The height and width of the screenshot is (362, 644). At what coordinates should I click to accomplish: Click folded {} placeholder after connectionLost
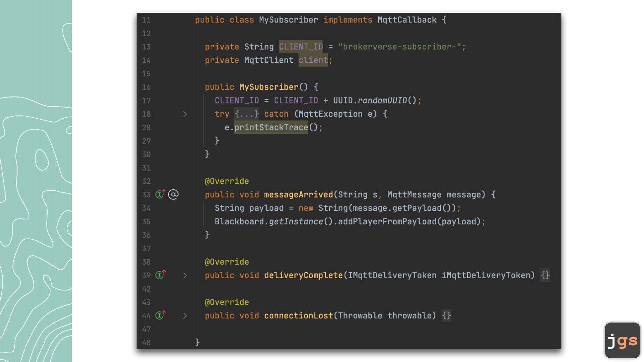(x=446, y=315)
